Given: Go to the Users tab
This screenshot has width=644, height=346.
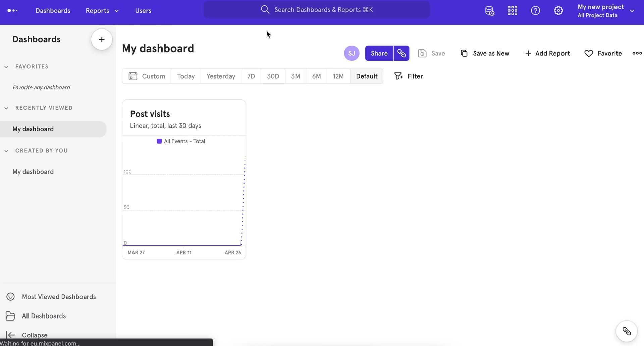Looking at the screenshot, I should pyautogui.click(x=143, y=11).
